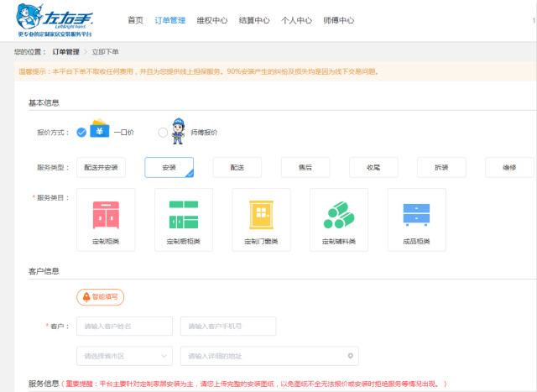
Task: Select the 一口价 pricing option
Action: pos(81,132)
